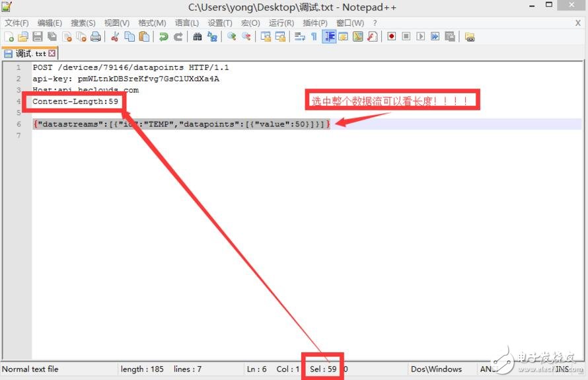The height and width of the screenshot is (380, 588).
Task: Open the 格式(M) menu
Action: (152, 23)
